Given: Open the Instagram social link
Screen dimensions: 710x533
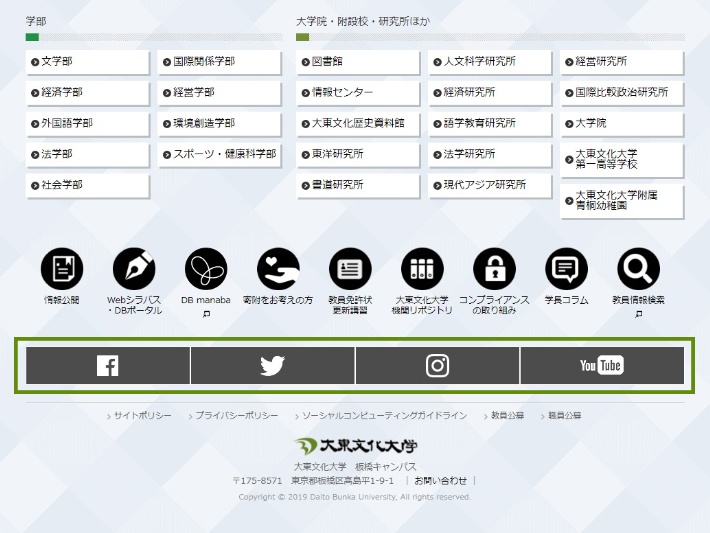Looking at the screenshot, I should [437, 365].
